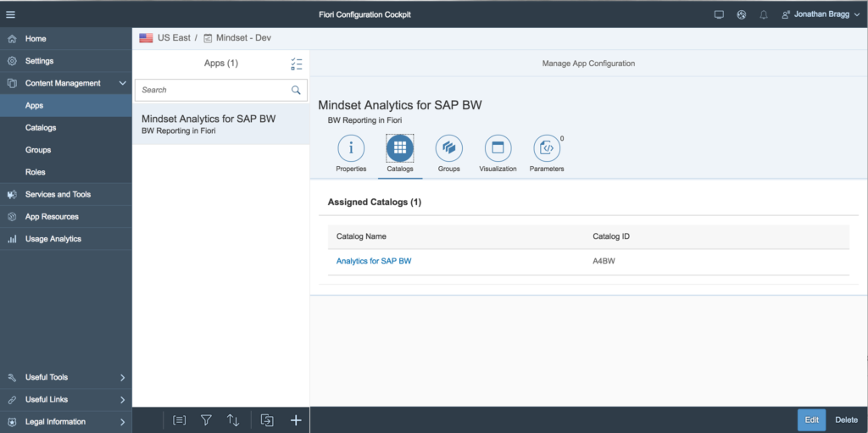This screenshot has width=868, height=433.
Task: Open Usage Analytics
Action: [x=66, y=239]
